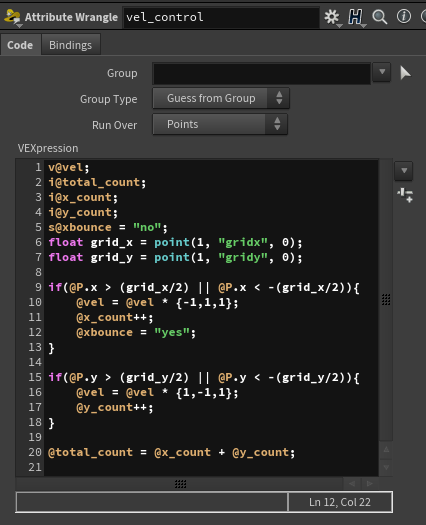Image resolution: width=426 pixels, height=525 pixels.
Task: Click the expand/collapse editor lines icon
Action: coord(405,195)
